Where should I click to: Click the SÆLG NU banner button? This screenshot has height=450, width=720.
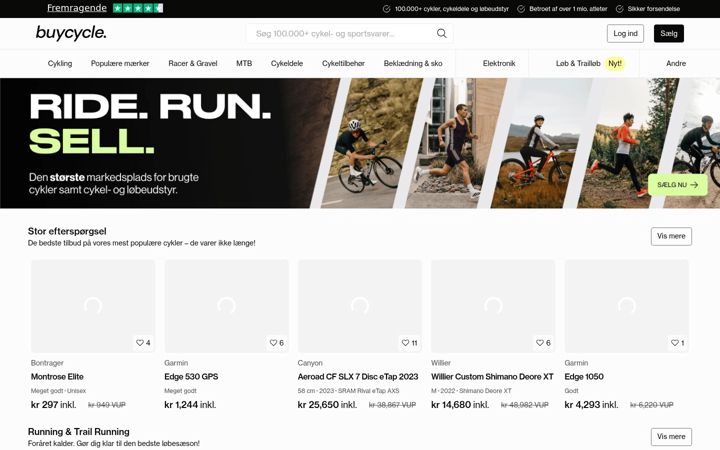coord(678,185)
